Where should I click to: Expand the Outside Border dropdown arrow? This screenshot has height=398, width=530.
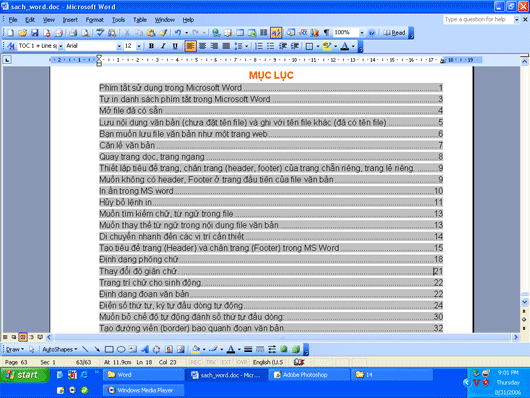pos(318,46)
